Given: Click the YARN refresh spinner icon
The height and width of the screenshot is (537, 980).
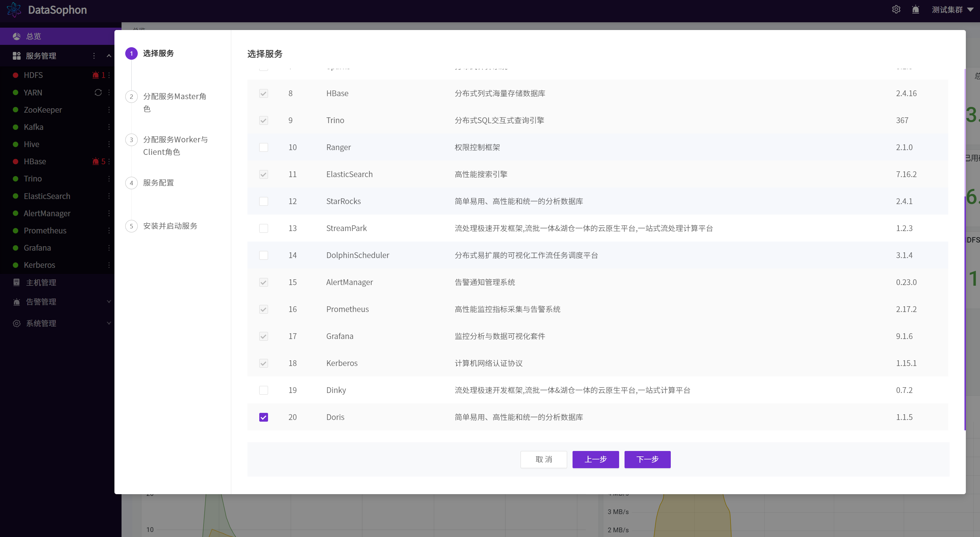Looking at the screenshot, I should pos(98,92).
